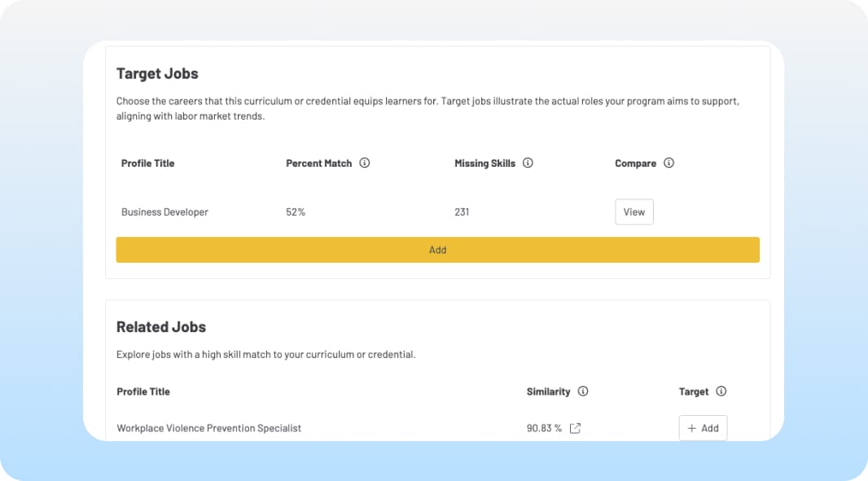Click the Compare column header

click(x=635, y=164)
